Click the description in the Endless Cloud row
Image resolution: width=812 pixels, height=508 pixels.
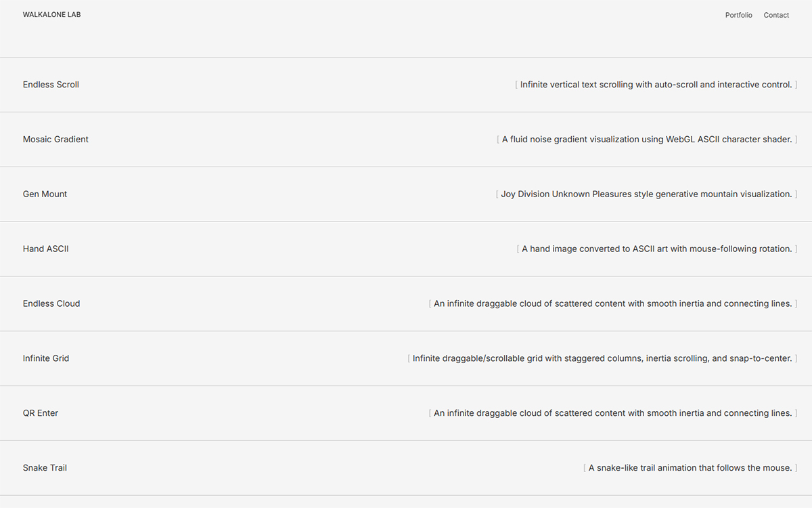pos(612,304)
